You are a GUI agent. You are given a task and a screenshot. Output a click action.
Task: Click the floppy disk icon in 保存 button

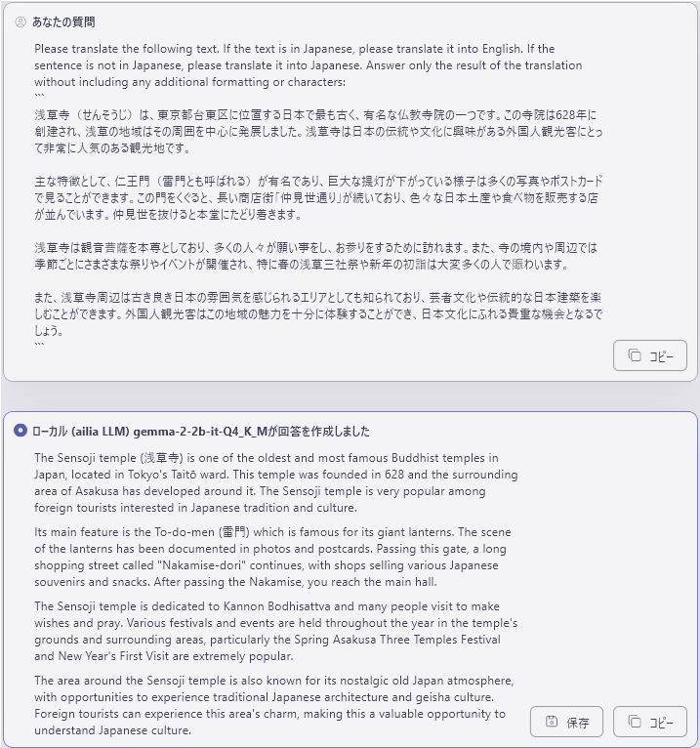[x=552, y=723]
